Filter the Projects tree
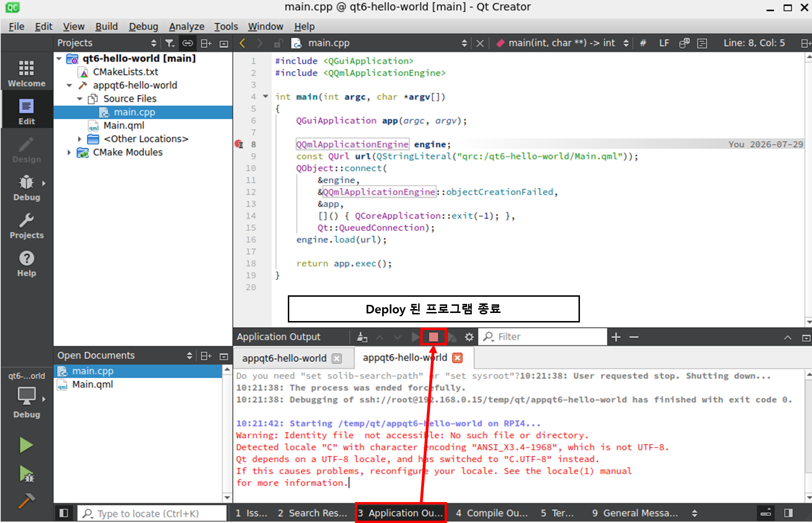Image resolution: width=812 pixels, height=523 pixels. click(x=170, y=43)
